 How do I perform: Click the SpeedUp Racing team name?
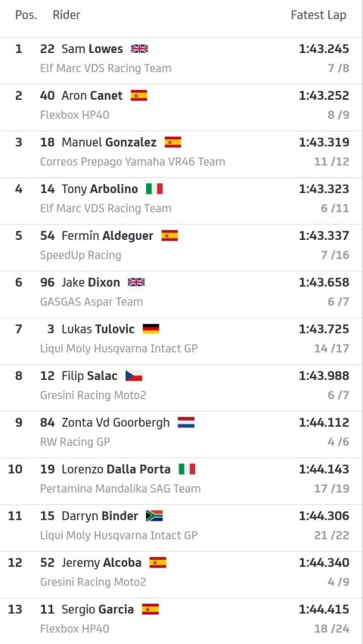click(x=80, y=255)
